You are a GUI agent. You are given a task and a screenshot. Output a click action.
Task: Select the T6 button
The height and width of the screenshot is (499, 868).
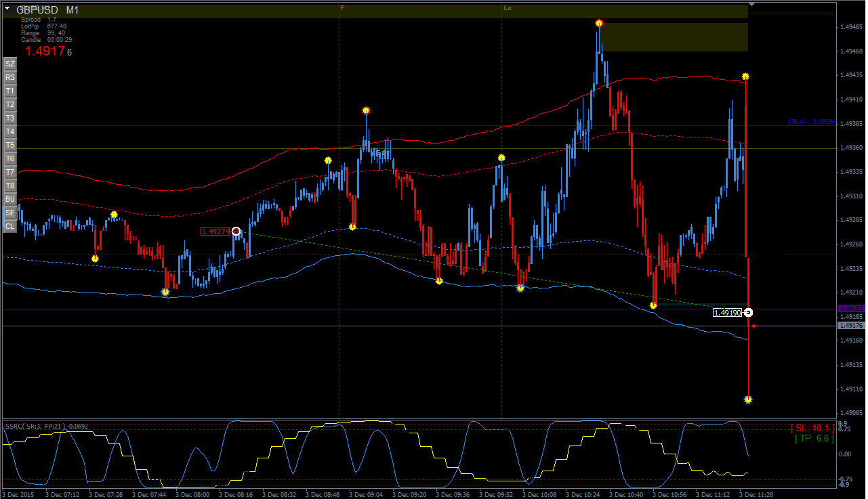pyautogui.click(x=10, y=158)
